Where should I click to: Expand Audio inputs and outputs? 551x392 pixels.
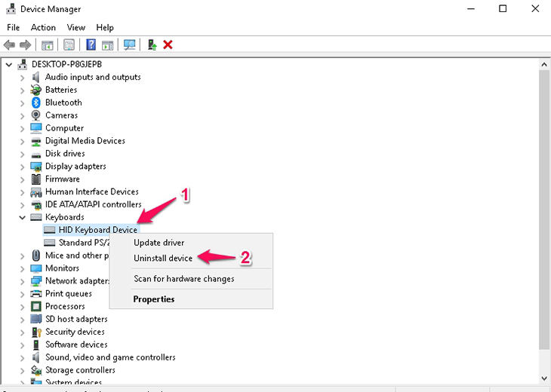[22, 78]
